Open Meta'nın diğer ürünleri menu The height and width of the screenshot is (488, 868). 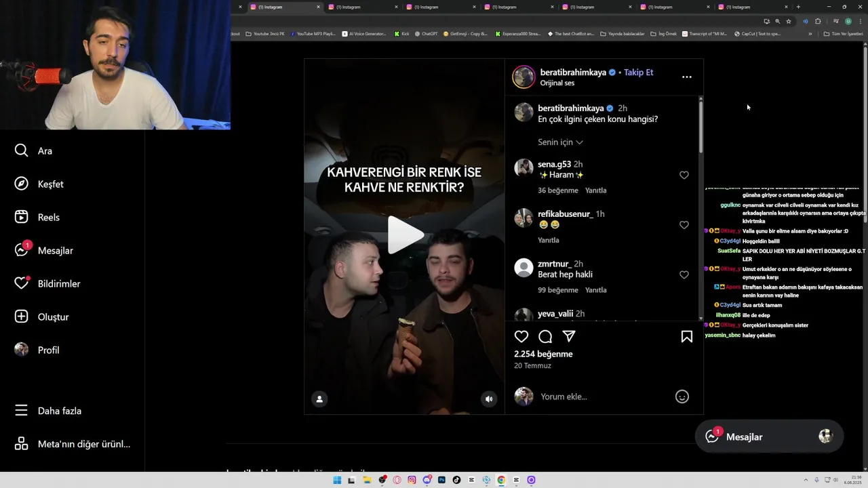pos(73,444)
